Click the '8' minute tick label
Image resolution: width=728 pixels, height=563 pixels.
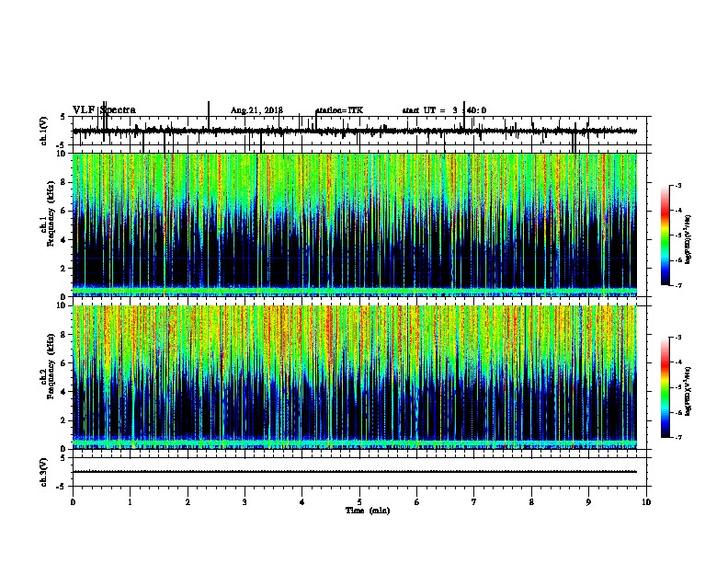(x=531, y=502)
